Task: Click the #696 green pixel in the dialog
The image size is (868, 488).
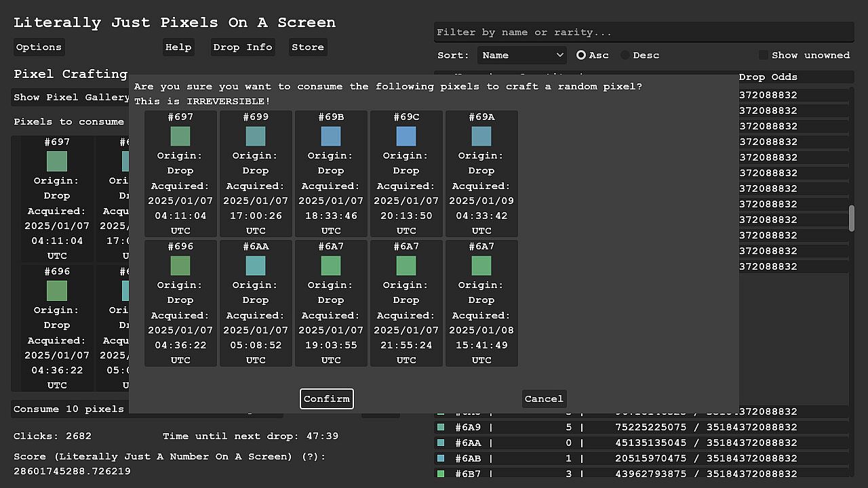Action: (x=180, y=266)
